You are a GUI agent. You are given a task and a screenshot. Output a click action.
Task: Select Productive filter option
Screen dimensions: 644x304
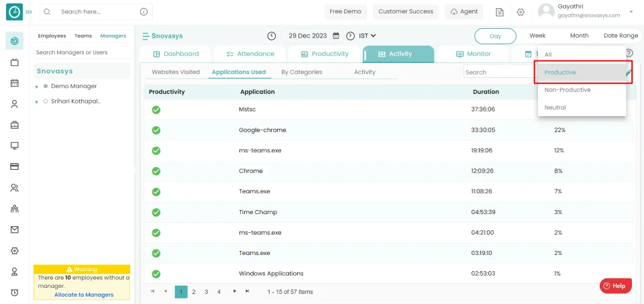[x=582, y=72]
